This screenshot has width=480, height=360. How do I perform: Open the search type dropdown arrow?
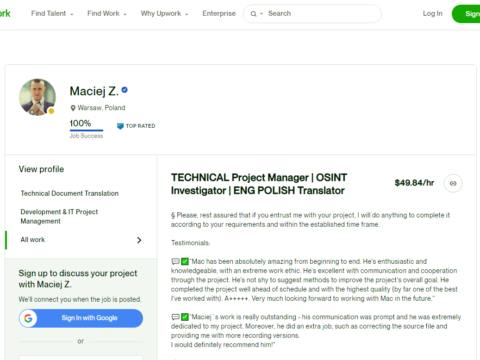[x=261, y=14]
